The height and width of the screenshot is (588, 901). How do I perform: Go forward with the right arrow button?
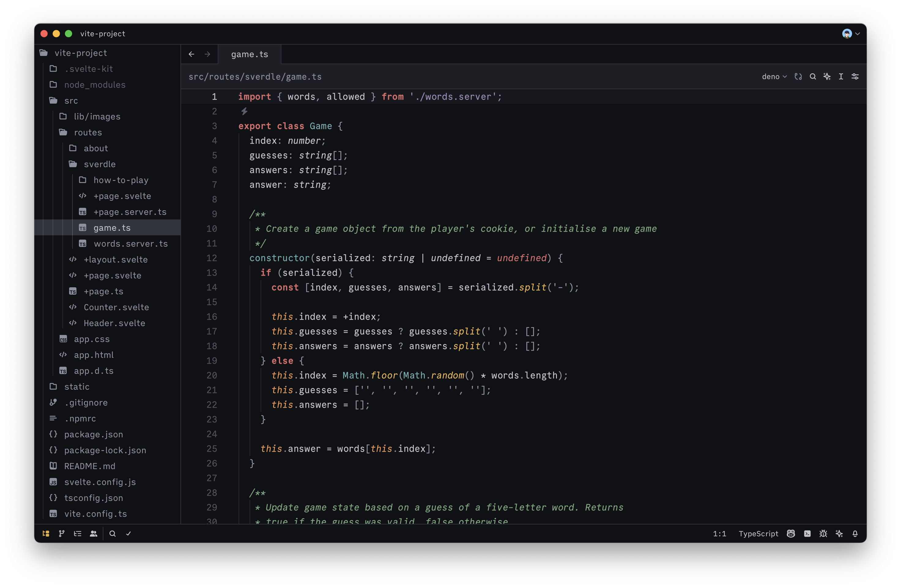(207, 54)
